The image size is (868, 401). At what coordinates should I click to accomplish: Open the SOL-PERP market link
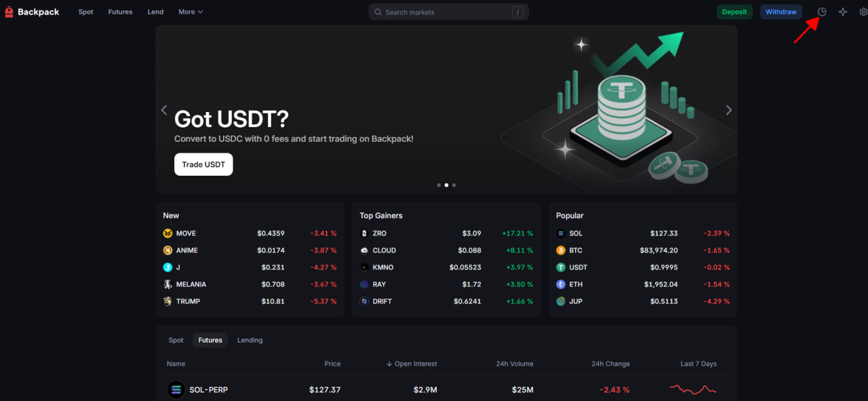209,390
